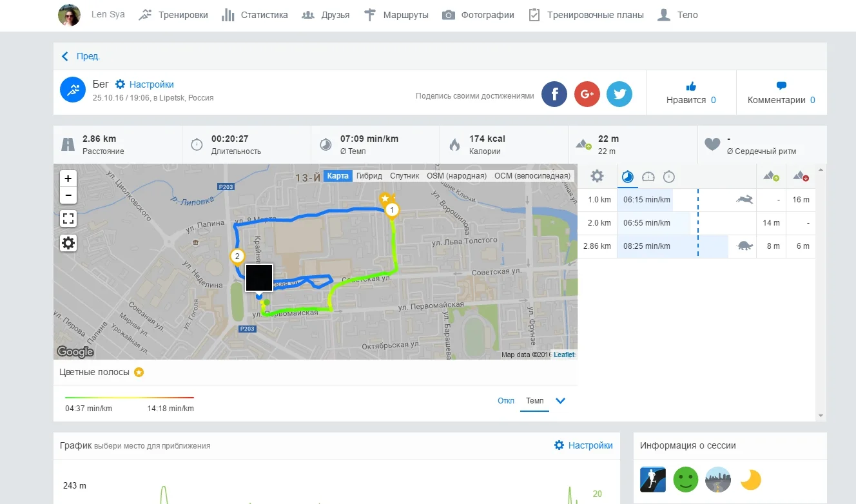
Task: Click the green smiley mood icon
Action: click(686, 480)
